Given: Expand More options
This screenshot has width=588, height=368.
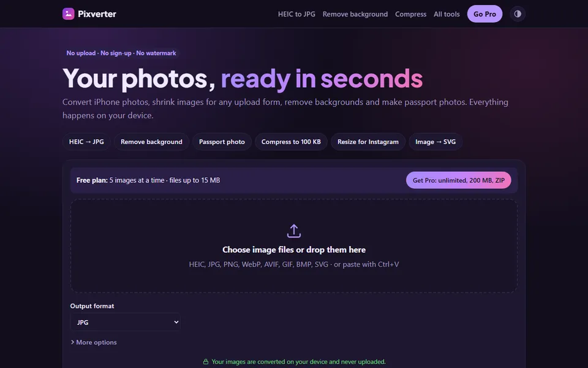Looking at the screenshot, I should pyautogui.click(x=94, y=342).
